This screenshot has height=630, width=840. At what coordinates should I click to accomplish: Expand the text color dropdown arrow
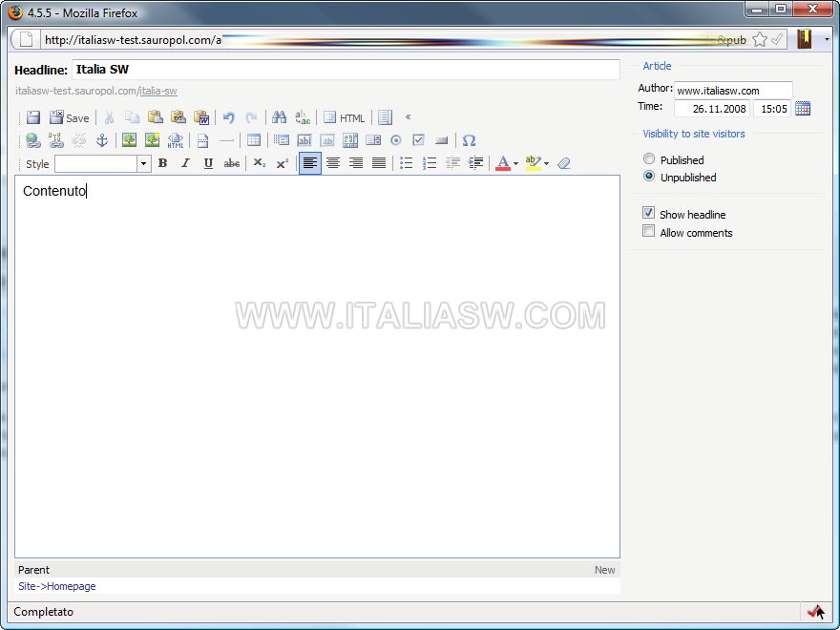coord(516,163)
